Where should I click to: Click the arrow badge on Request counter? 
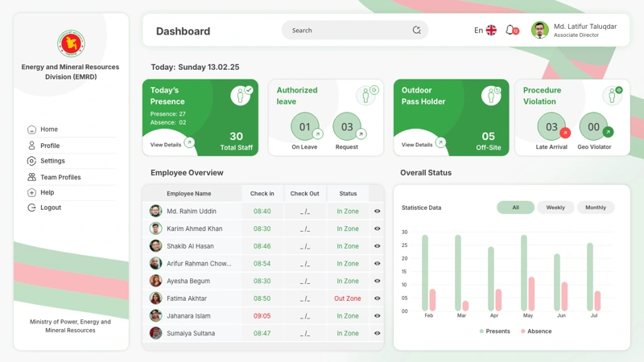point(361,134)
